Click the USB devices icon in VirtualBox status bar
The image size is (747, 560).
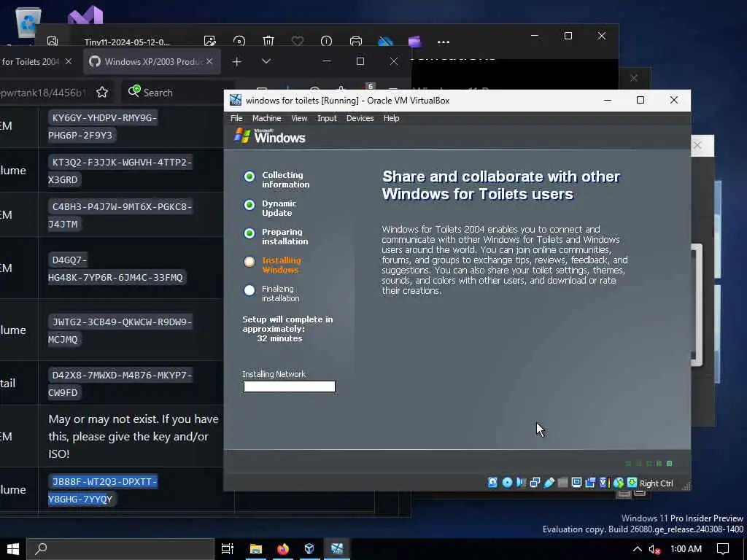549,483
